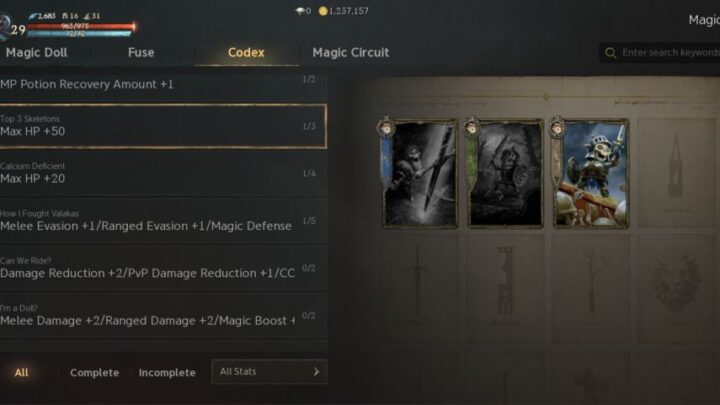Filter codex by Incomplete entries
This screenshot has width=720, height=405.
(167, 373)
